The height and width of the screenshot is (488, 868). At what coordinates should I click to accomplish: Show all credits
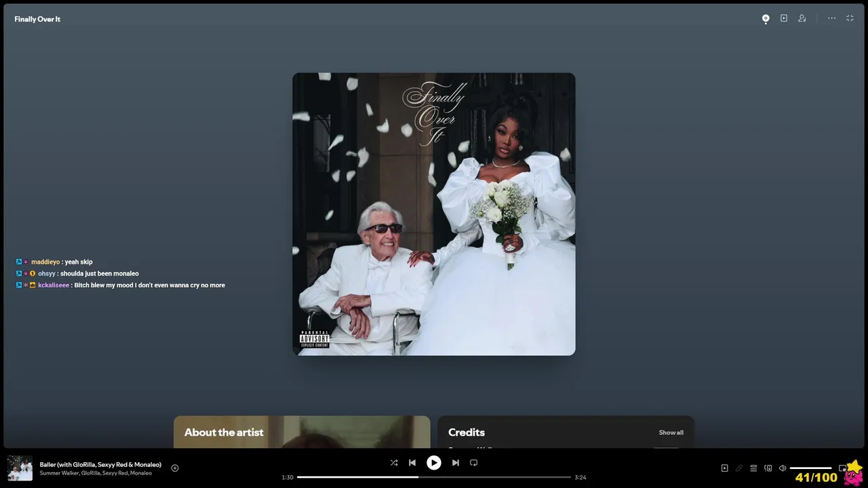671,432
